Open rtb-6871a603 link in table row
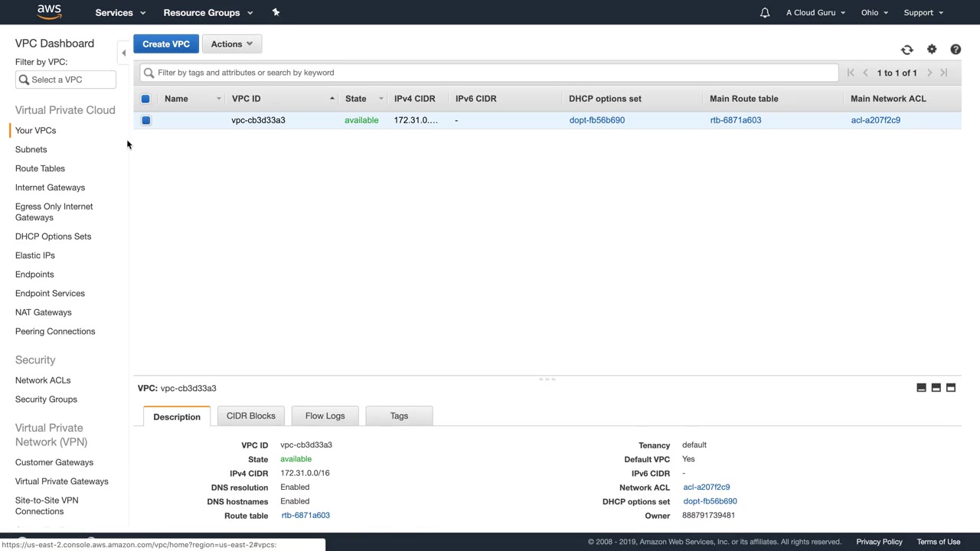This screenshot has height=551, width=980. [x=736, y=120]
